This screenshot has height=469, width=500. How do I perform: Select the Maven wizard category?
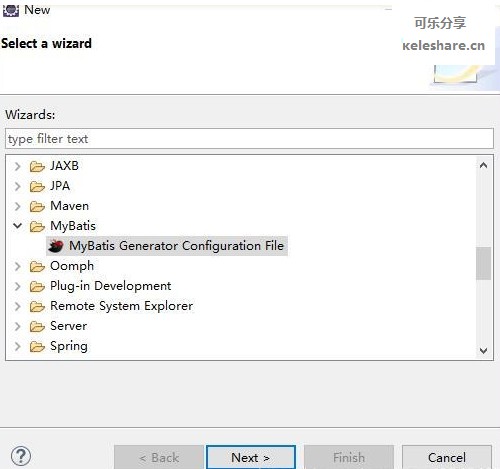pyautogui.click(x=69, y=206)
